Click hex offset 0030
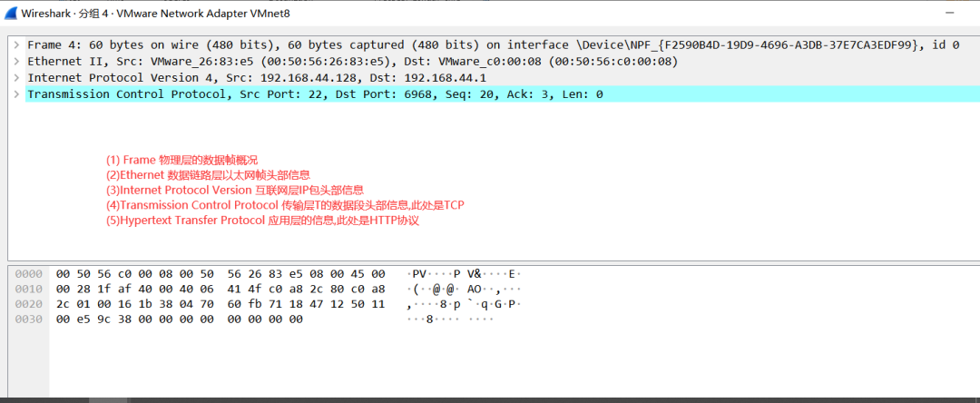Viewport: 980px width, 403px height. 29,319
